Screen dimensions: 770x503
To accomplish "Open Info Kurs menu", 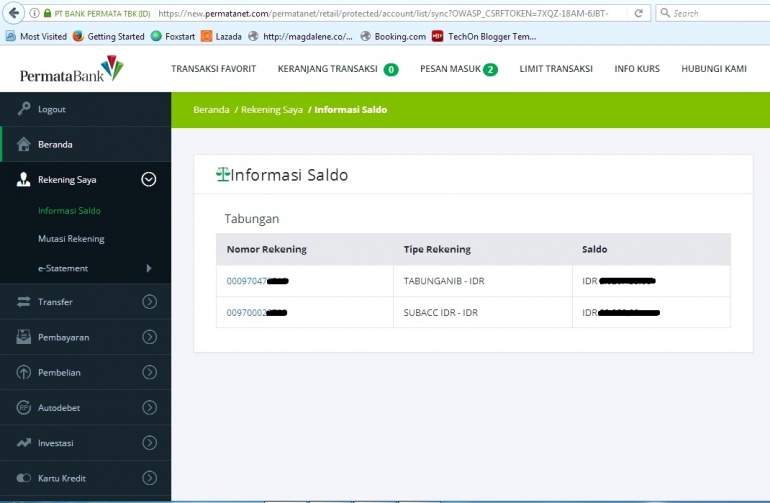I will 637,69.
